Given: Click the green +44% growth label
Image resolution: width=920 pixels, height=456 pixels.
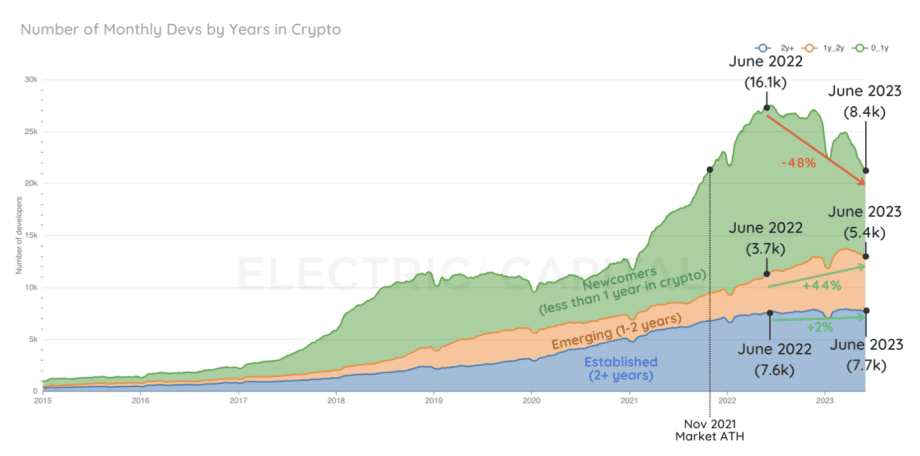Looking at the screenshot, I should (822, 286).
